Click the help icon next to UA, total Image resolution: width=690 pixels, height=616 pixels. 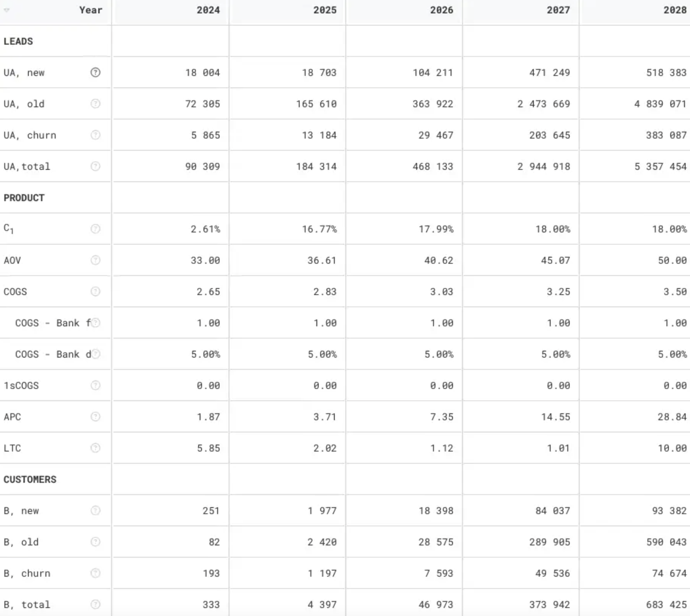tap(95, 166)
